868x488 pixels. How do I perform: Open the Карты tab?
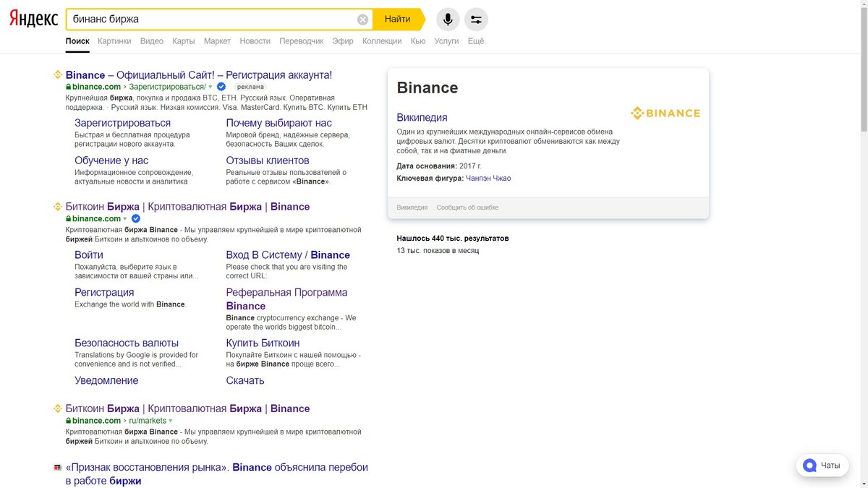point(184,41)
